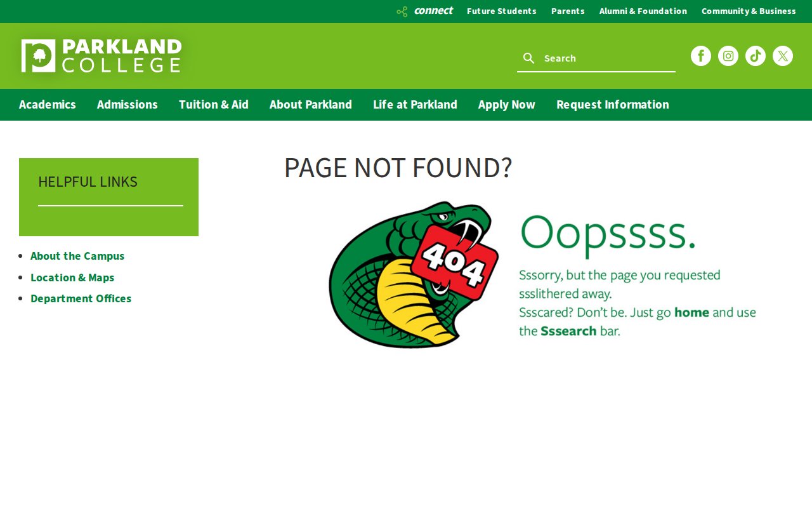Open the X (Twitter) social icon
Image resolution: width=812 pixels, height=508 pixels.
click(783, 56)
